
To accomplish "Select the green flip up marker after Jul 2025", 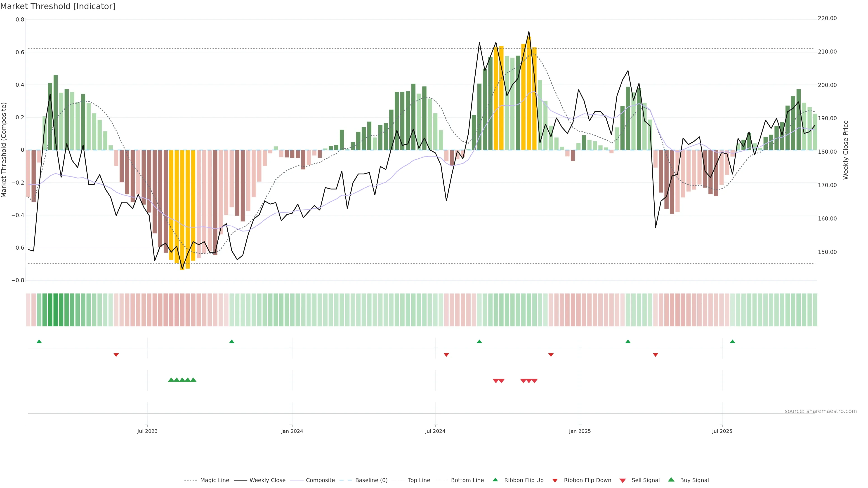I will click(732, 342).
